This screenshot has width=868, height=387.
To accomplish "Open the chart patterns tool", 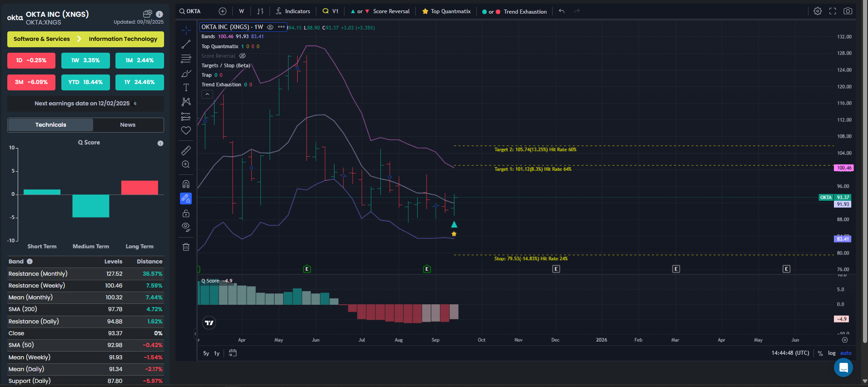I will [x=186, y=102].
